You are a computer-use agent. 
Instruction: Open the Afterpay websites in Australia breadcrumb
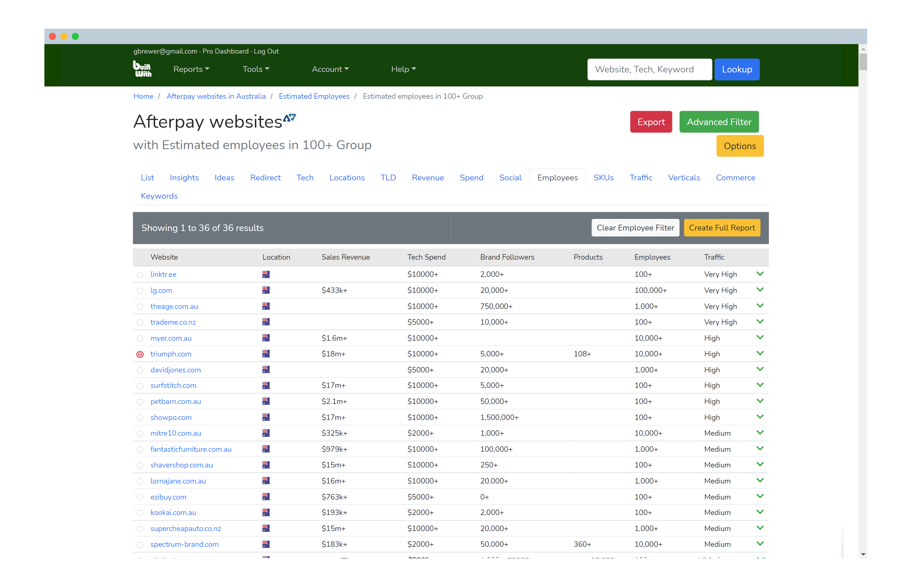[x=216, y=96]
